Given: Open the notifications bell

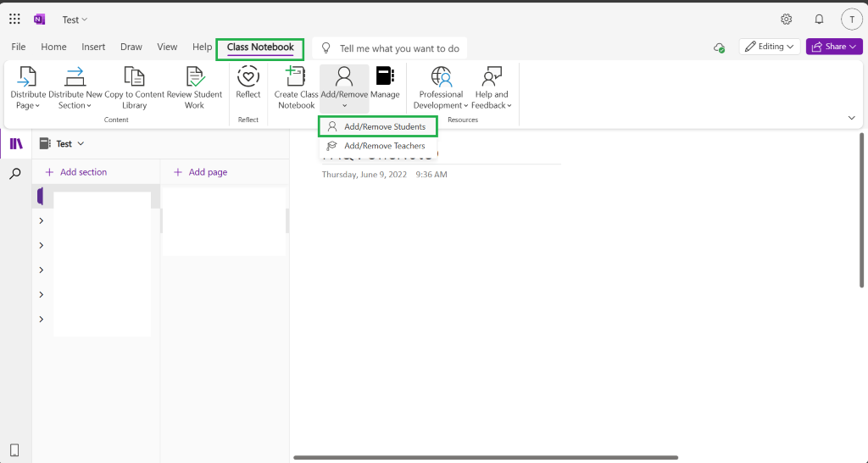Looking at the screenshot, I should (819, 20).
